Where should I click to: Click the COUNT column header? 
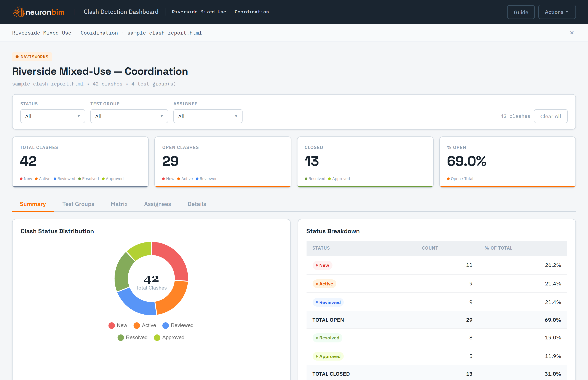tap(430, 248)
